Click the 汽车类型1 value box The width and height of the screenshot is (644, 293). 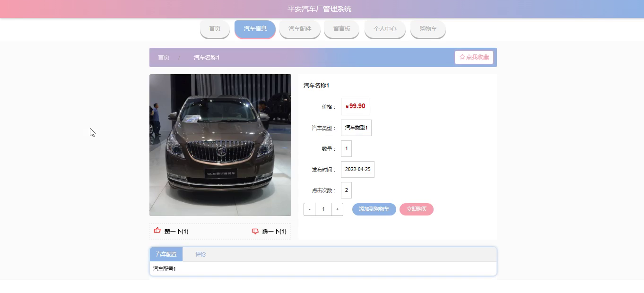[x=356, y=128]
